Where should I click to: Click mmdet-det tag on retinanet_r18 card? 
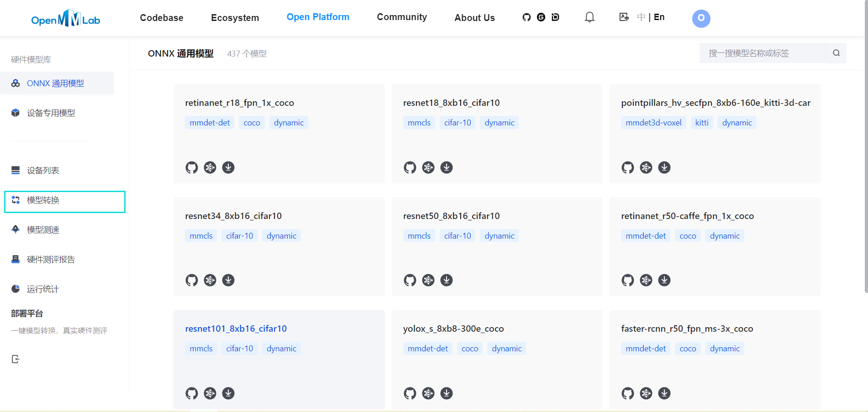coord(210,123)
